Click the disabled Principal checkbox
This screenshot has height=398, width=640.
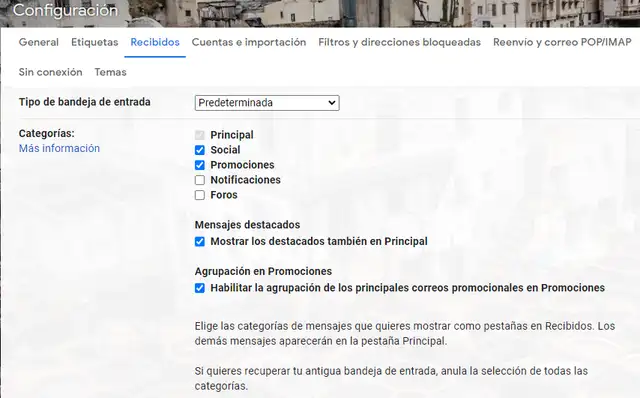(x=200, y=135)
